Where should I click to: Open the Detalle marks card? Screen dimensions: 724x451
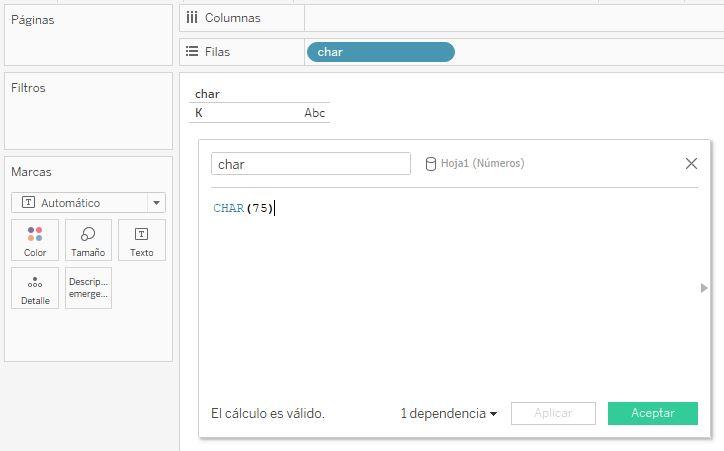(x=35, y=288)
